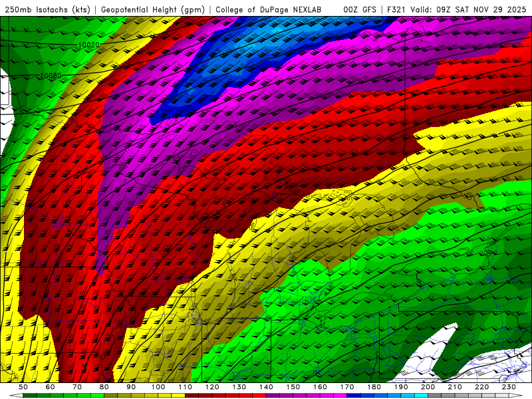The height and width of the screenshot is (399, 532).
Task: Click the bright red legend swatch just left of 140
Action: coord(259,396)
